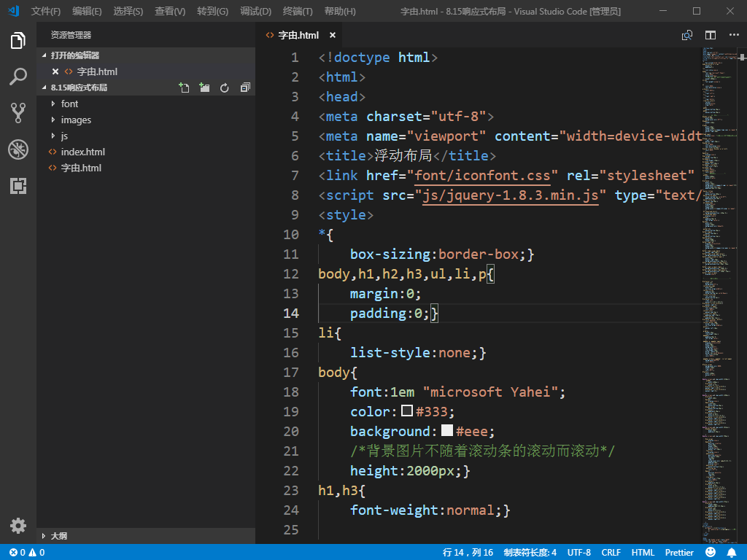
Task: Open the Debug view in activity bar
Action: pos(18,149)
